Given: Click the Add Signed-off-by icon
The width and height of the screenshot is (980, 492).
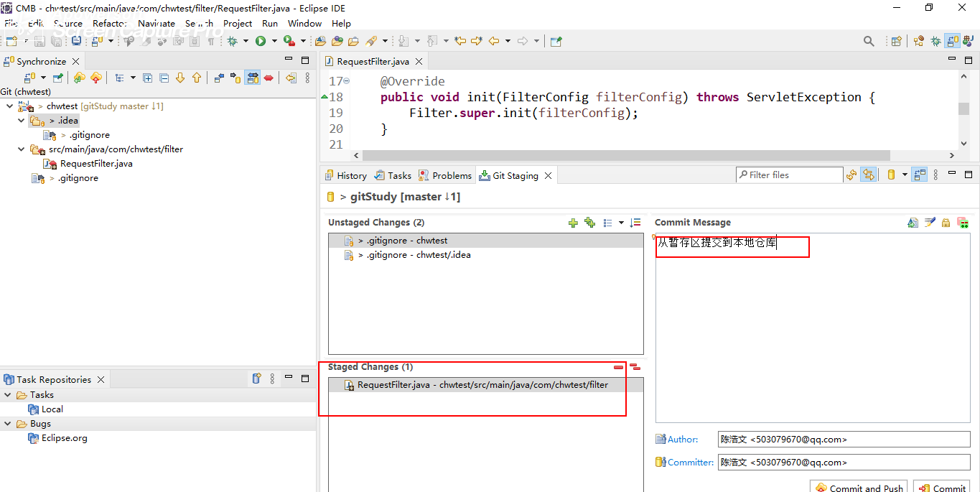Looking at the screenshot, I should click(930, 223).
